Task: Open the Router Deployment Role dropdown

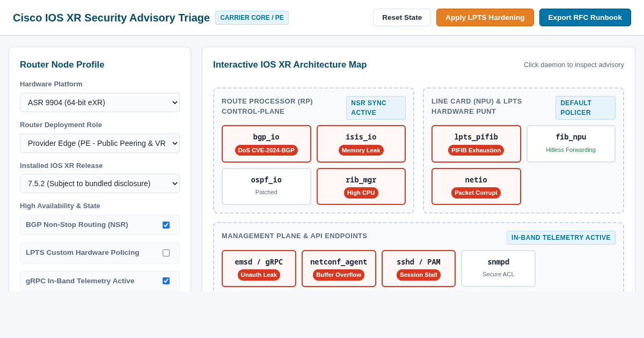Action: 100,143
